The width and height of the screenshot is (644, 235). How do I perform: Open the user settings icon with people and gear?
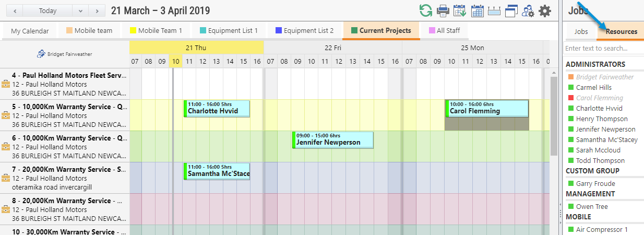click(x=528, y=11)
